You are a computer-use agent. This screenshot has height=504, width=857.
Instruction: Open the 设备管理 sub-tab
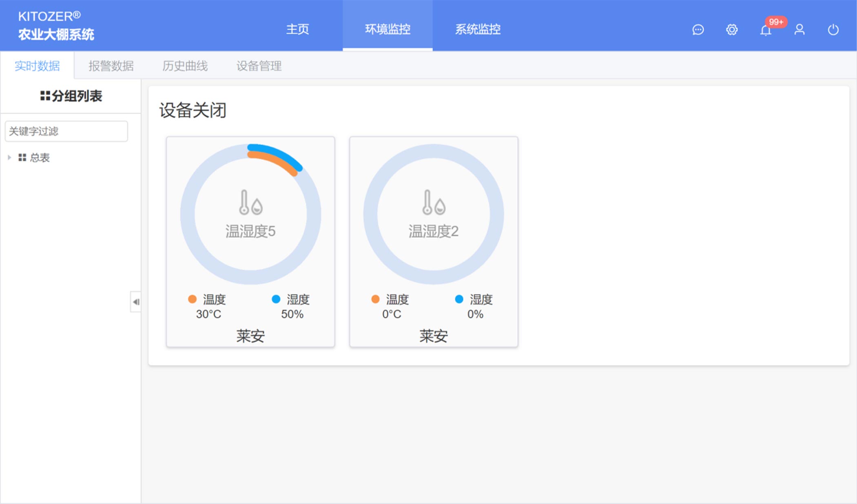(x=259, y=66)
